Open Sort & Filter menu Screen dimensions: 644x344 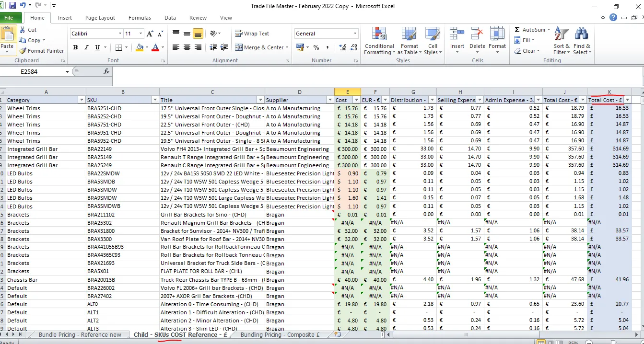[x=561, y=41]
